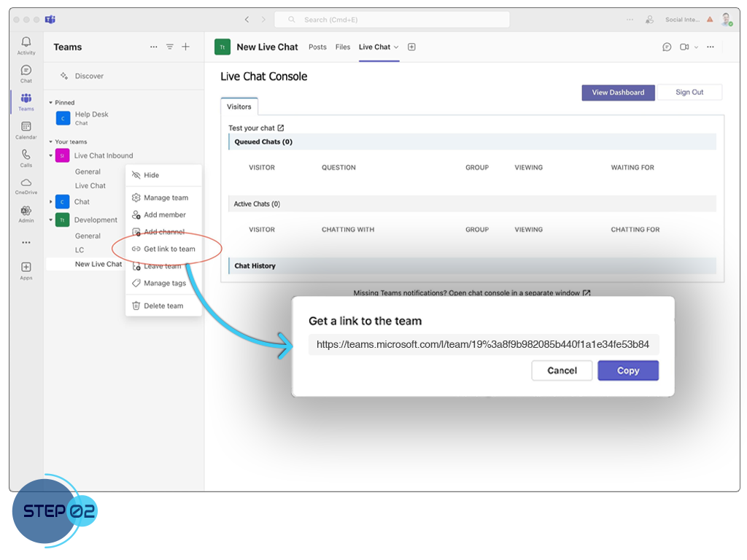This screenshot has width=747, height=560.
Task: Click the filter icon beside Teams header
Action: point(169,47)
